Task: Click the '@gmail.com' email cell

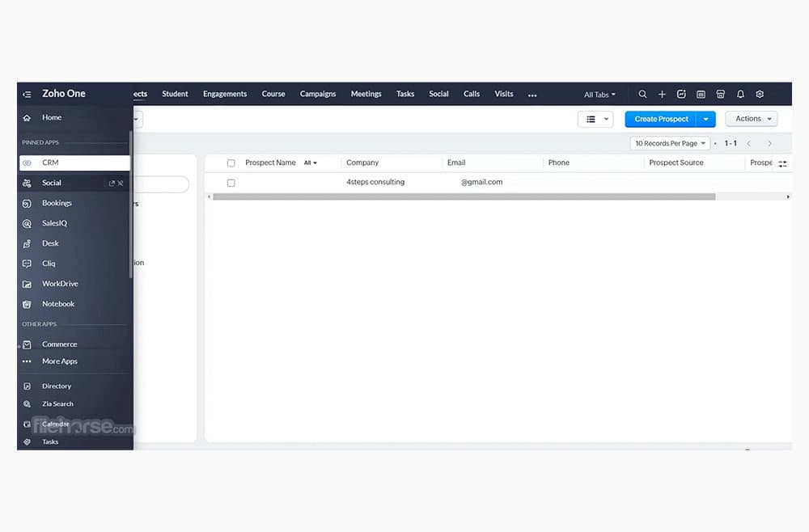Action: (482, 182)
